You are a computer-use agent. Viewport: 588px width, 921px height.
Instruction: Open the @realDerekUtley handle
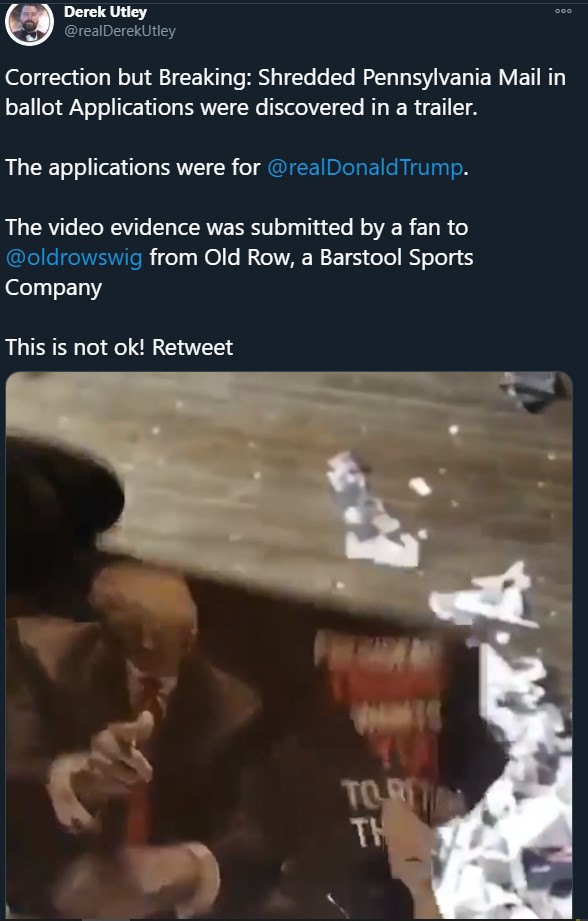119,31
